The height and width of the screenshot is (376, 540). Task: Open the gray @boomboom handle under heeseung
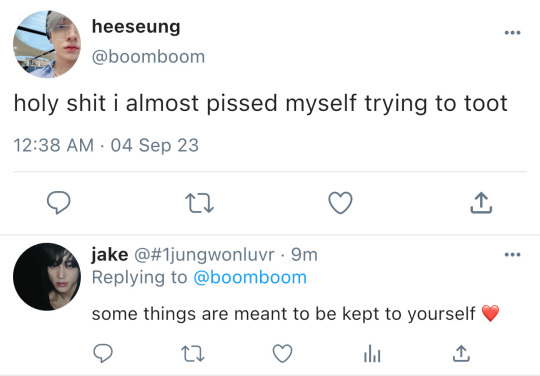point(148,57)
